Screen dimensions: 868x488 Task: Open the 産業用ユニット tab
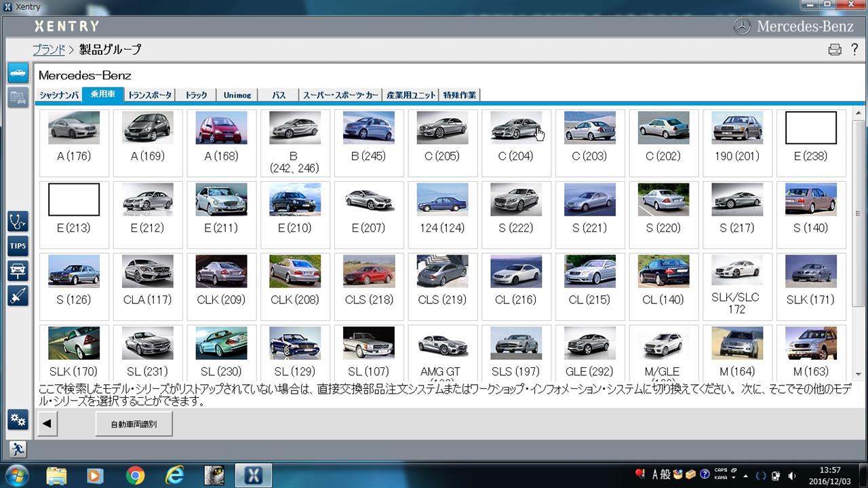[x=410, y=95]
